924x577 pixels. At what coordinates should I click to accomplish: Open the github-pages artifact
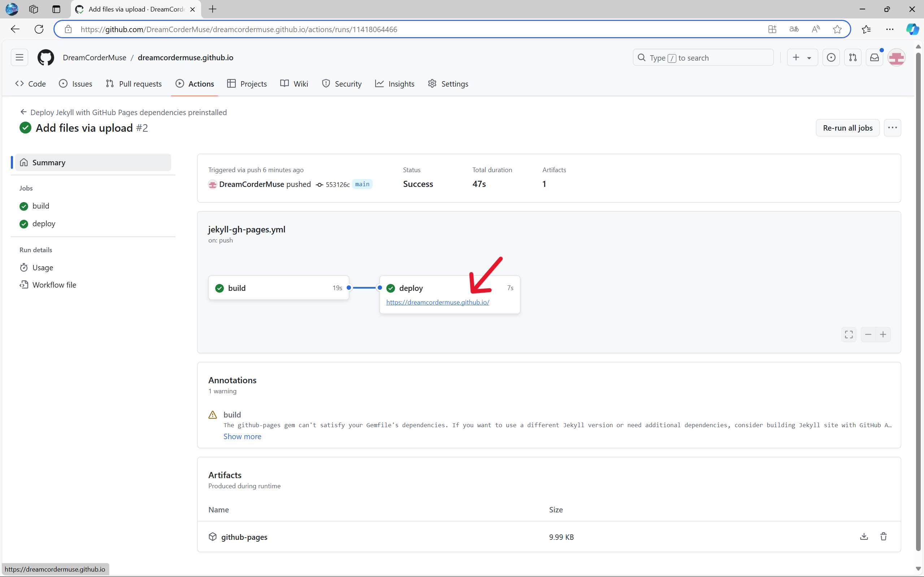click(x=244, y=537)
